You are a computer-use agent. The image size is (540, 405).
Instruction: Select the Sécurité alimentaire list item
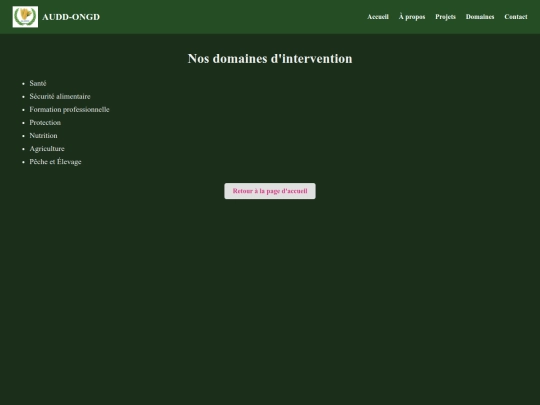coord(60,96)
